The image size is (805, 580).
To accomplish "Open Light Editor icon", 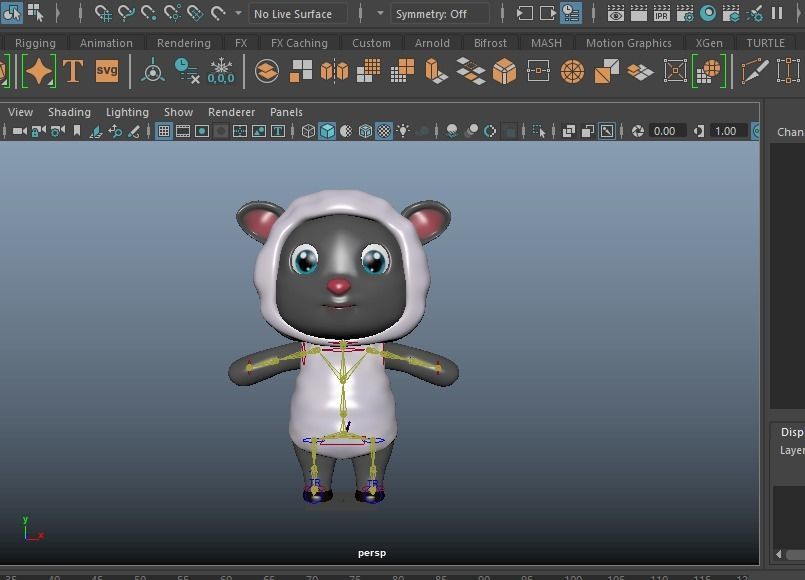I will click(x=754, y=13).
